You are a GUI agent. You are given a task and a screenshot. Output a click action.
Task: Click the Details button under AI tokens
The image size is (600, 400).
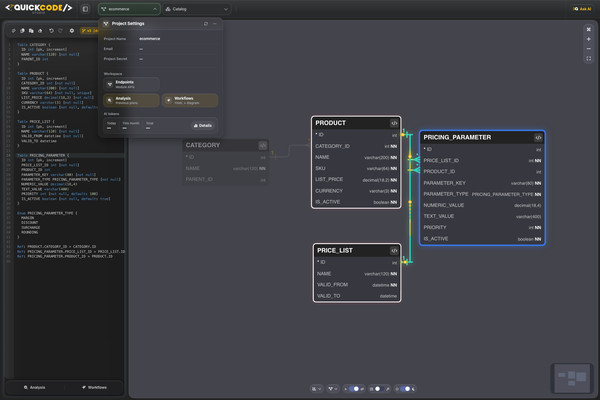click(202, 126)
